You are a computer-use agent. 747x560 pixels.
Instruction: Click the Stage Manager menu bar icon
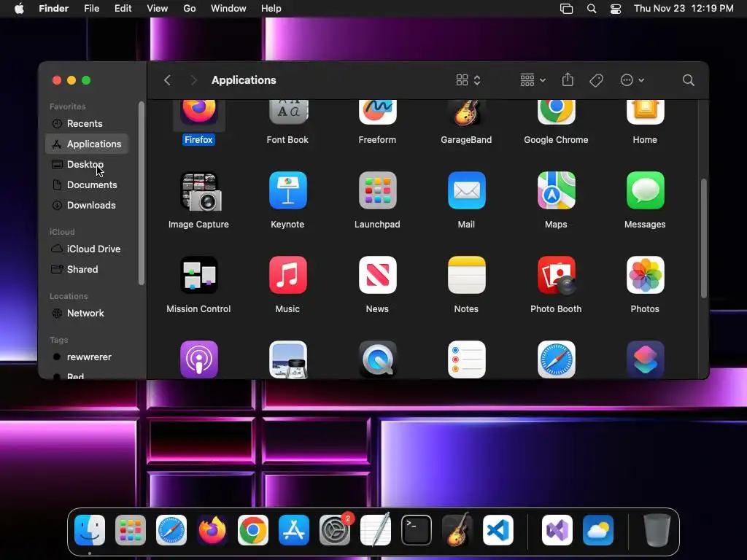click(566, 9)
